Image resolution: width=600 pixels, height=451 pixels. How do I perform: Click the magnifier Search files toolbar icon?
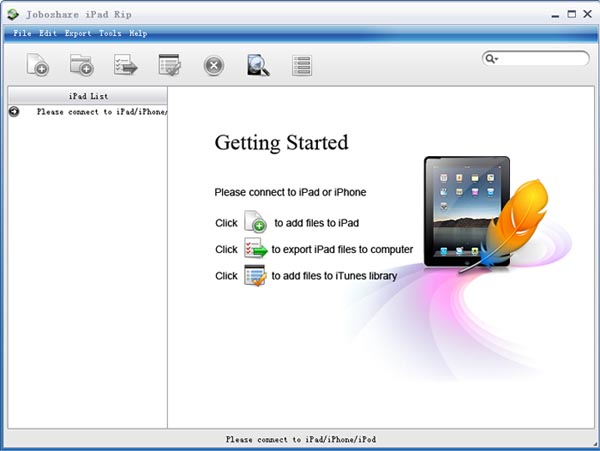click(258, 65)
